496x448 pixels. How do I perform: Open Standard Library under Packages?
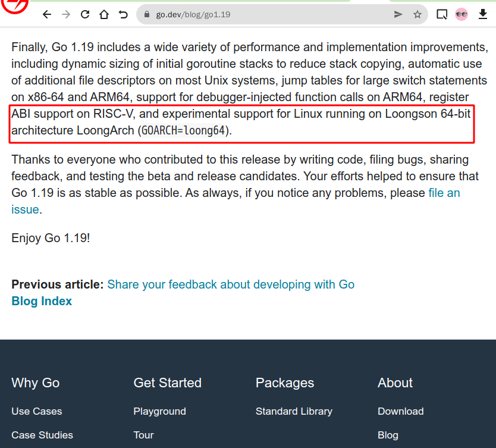(x=294, y=411)
